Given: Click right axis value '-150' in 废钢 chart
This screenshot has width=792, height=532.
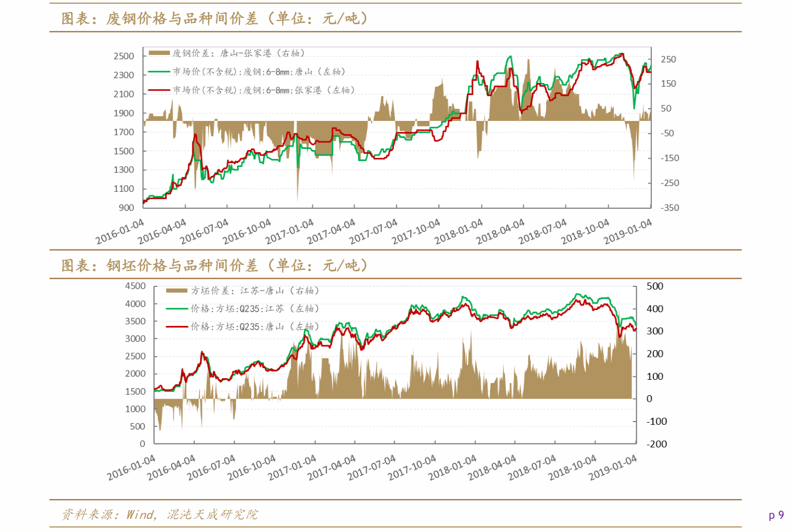Looking at the screenshot, I should pos(669,158).
